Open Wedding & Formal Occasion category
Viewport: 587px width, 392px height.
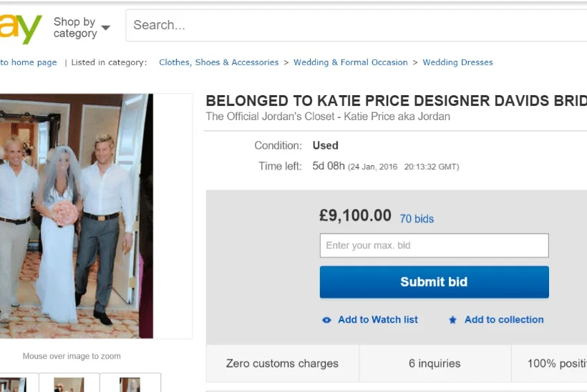(x=350, y=62)
